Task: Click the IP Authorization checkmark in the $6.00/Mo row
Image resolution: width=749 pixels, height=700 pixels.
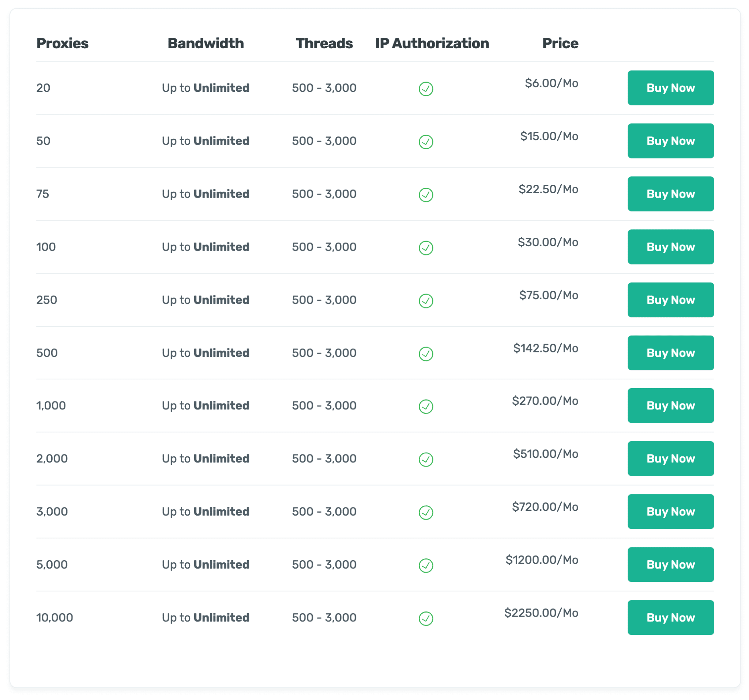Action: click(426, 89)
